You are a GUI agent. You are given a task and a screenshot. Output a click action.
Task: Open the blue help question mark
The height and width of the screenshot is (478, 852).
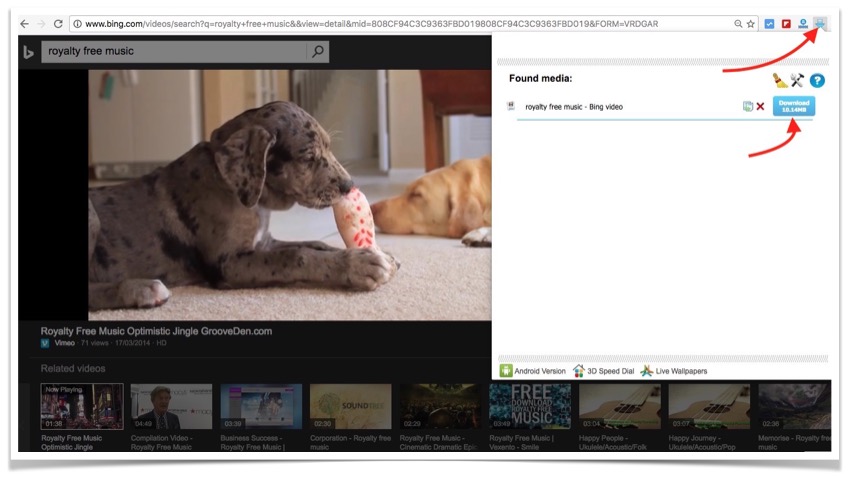tap(817, 80)
